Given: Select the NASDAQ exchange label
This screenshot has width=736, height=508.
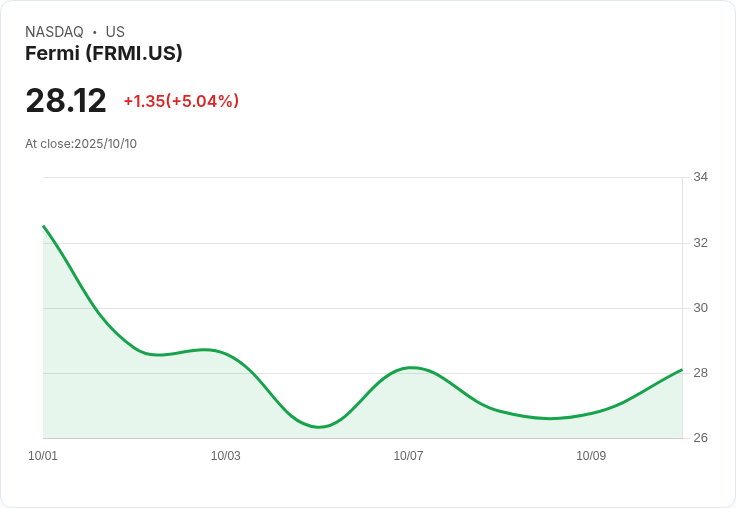Looking at the screenshot, I should (x=54, y=31).
